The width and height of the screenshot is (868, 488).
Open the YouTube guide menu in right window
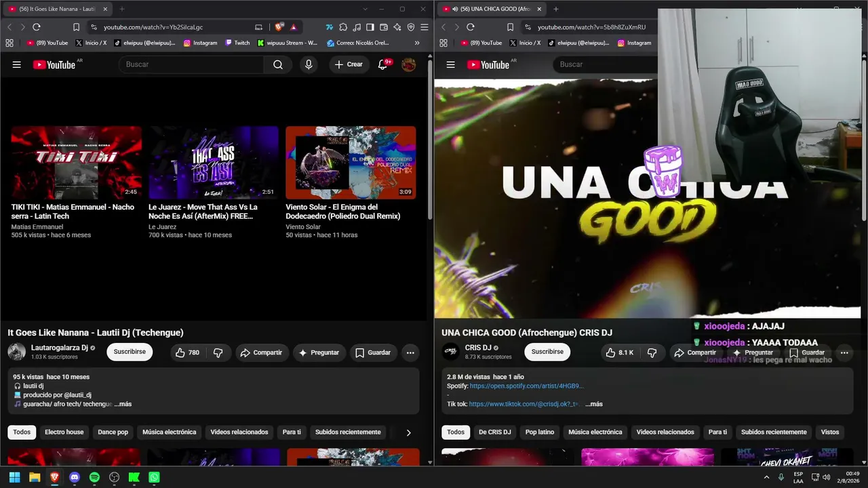click(451, 64)
